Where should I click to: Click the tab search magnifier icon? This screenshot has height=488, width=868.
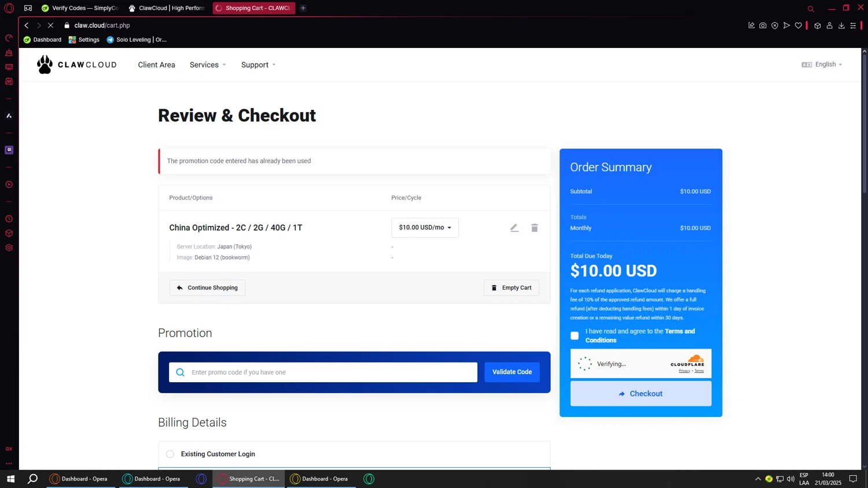pyautogui.click(x=811, y=9)
